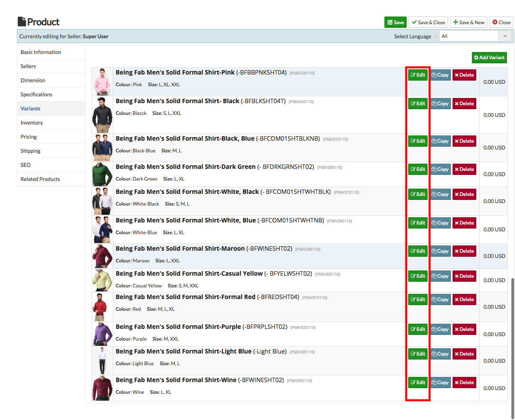This screenshot has height=420, width=515.
Task: Delete the Maroon shirt variant
Action: [464, 251]
